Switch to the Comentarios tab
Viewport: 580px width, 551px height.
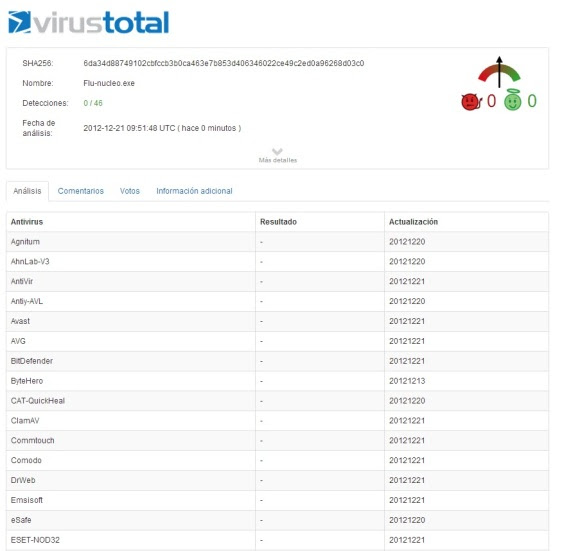coord(81,191)
